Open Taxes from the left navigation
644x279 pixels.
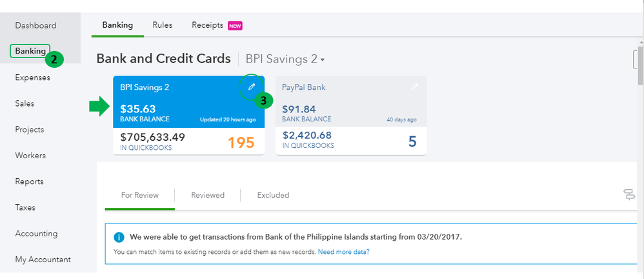click(x=25, y=207)
